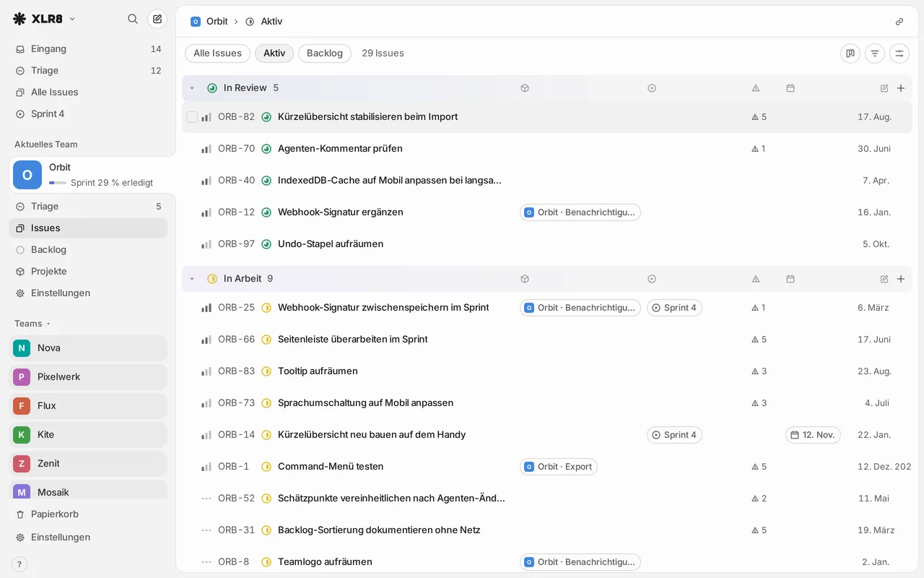The width and height of the screenshot is (924, 578).
Task: Click Orbit · Export project chip
Action: click(559, 467)
